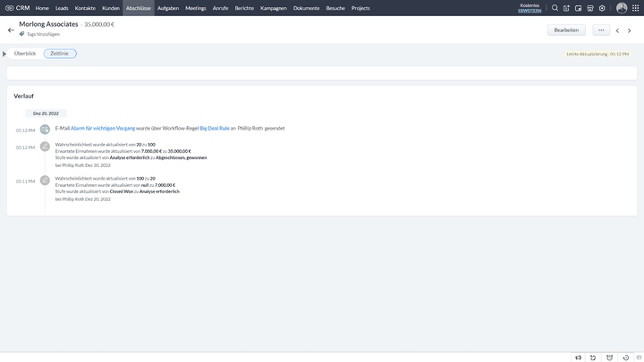The height and width of the screenshot is (362, 644).
Task: Open the marketplace store icon
Action: click(590, 8)
